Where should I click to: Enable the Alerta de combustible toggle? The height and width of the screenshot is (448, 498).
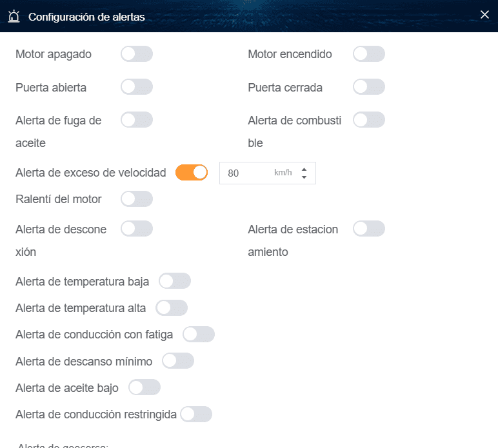pyautogui.click(x=369, y=120)
